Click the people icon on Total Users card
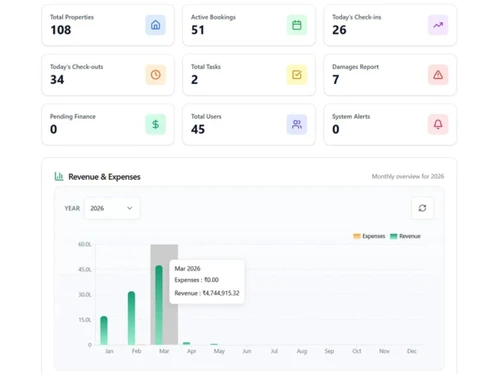Image resolution: width=500 pixels, height=375 pixels. pyautogui.click(x=297, y=124)
